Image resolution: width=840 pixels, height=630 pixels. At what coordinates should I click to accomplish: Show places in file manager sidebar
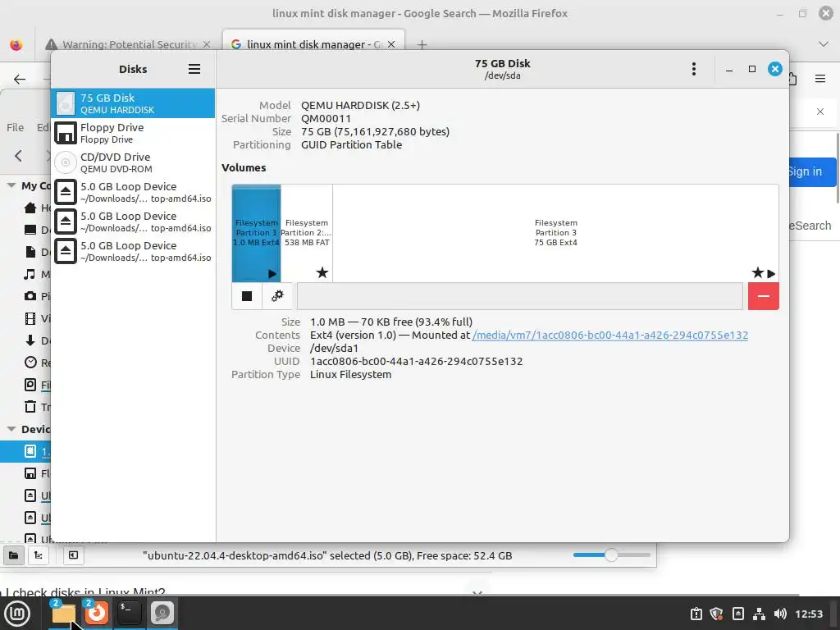click(x=13, y=555)
